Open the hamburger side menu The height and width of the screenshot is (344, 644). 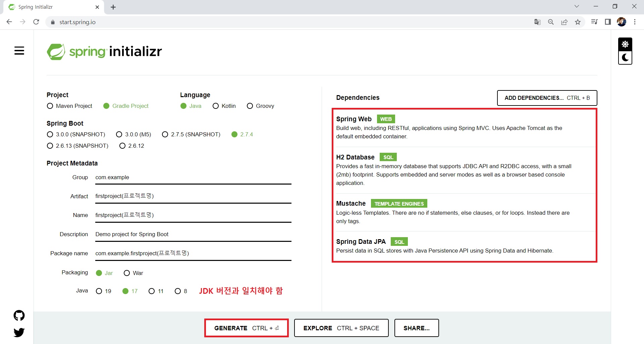pos(19,51)
